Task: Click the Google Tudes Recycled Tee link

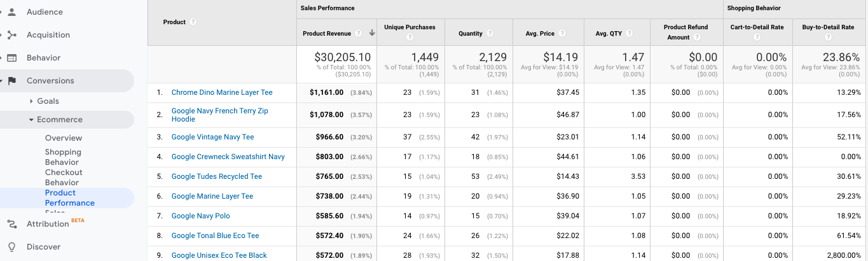Action: coord(217,176)
